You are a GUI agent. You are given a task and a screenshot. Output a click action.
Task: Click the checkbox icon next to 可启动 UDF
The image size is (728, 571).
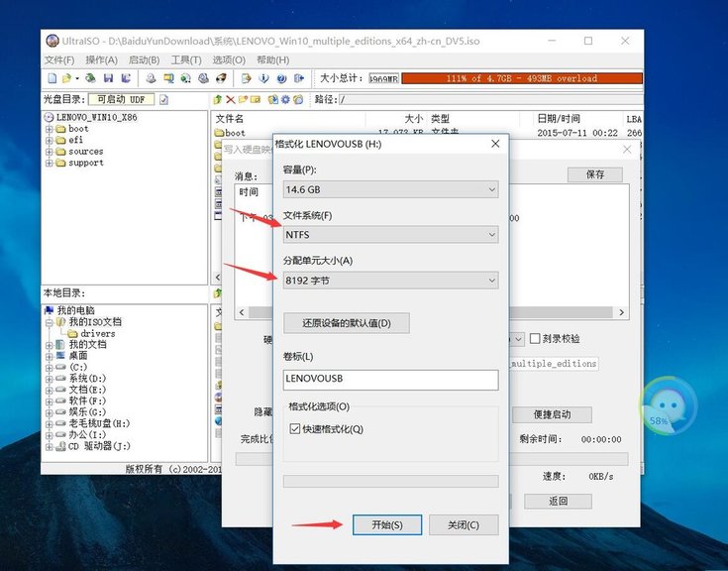click(163, 99)
